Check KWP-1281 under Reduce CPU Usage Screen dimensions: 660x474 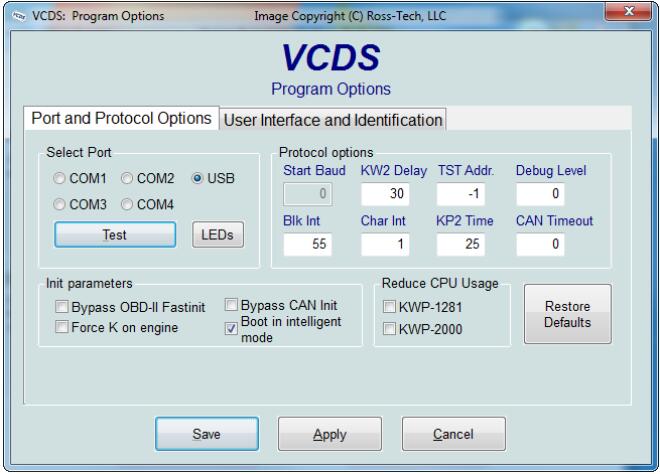[x=389, y=307]
